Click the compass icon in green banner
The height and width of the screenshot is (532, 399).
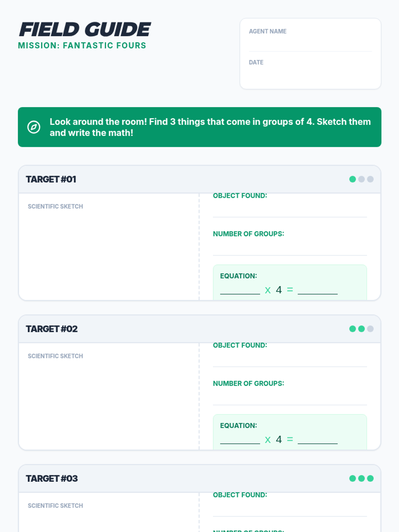click(x=34, y=127)
